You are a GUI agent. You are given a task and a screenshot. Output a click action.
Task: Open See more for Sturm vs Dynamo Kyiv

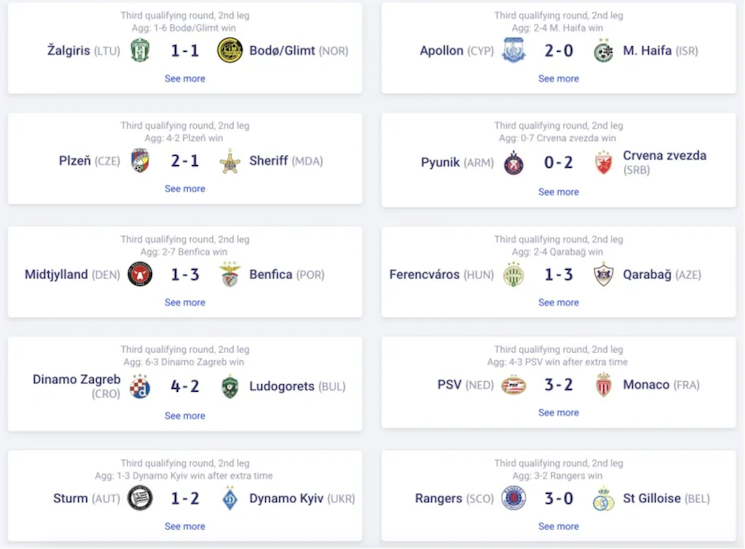coord(185,526)
